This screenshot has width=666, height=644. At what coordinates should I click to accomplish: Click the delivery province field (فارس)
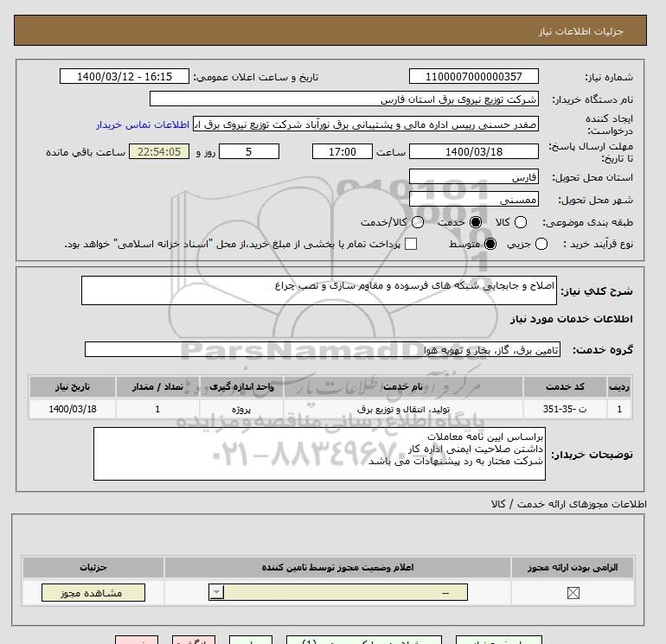pos(474,176)
